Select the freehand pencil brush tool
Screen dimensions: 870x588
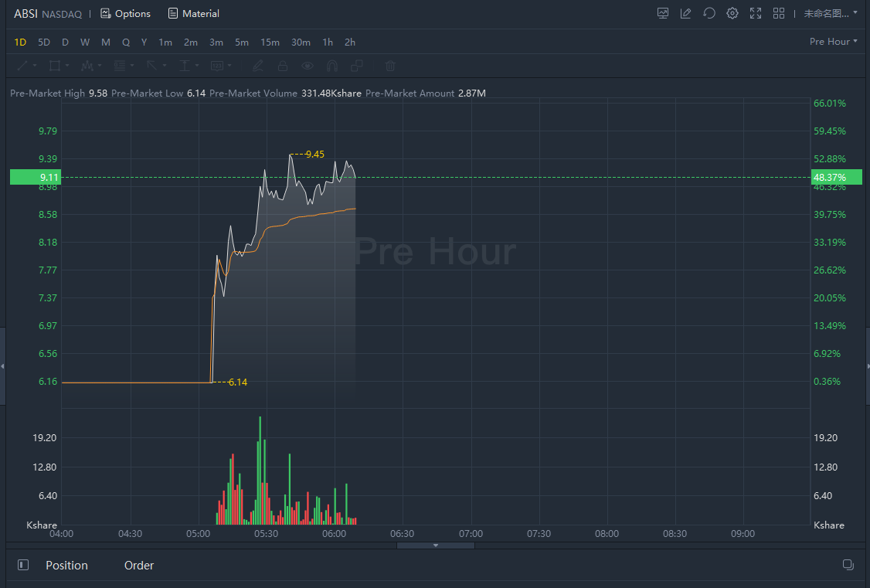point(258,66)
